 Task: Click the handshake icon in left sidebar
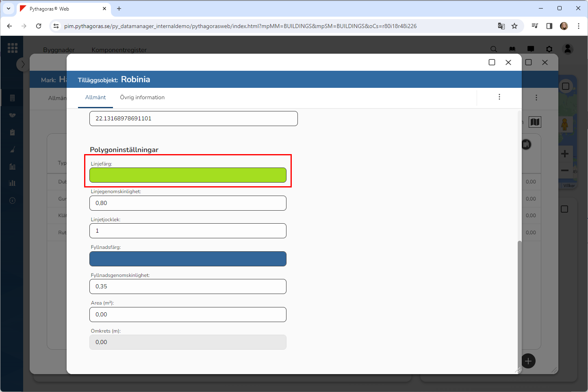tap(12, 115)
